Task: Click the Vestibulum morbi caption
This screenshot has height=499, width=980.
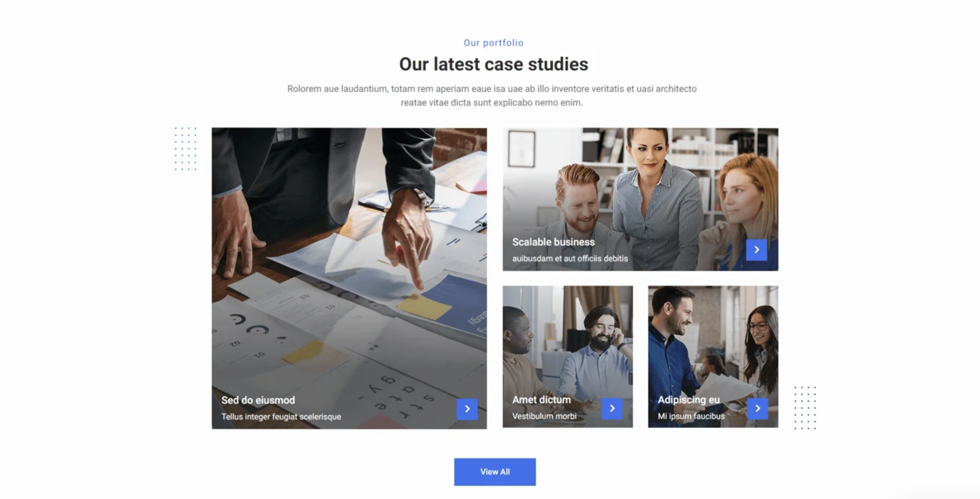Action: click(x=544, y=417)
